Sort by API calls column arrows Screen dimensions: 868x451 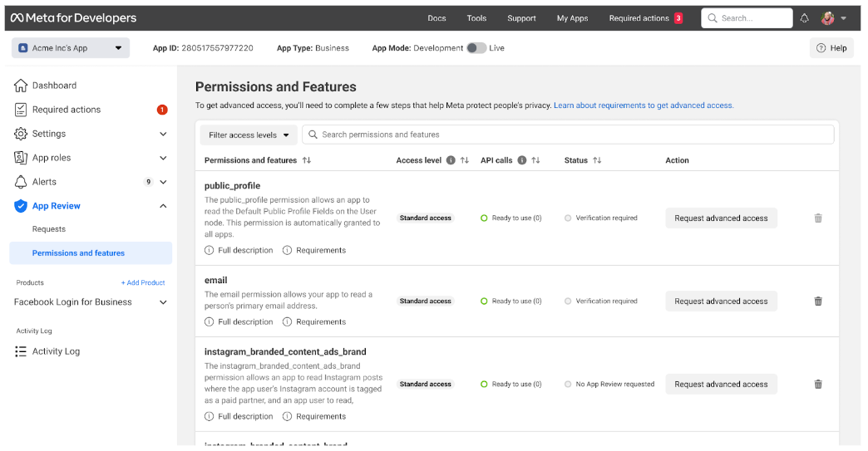pos(535,160)
